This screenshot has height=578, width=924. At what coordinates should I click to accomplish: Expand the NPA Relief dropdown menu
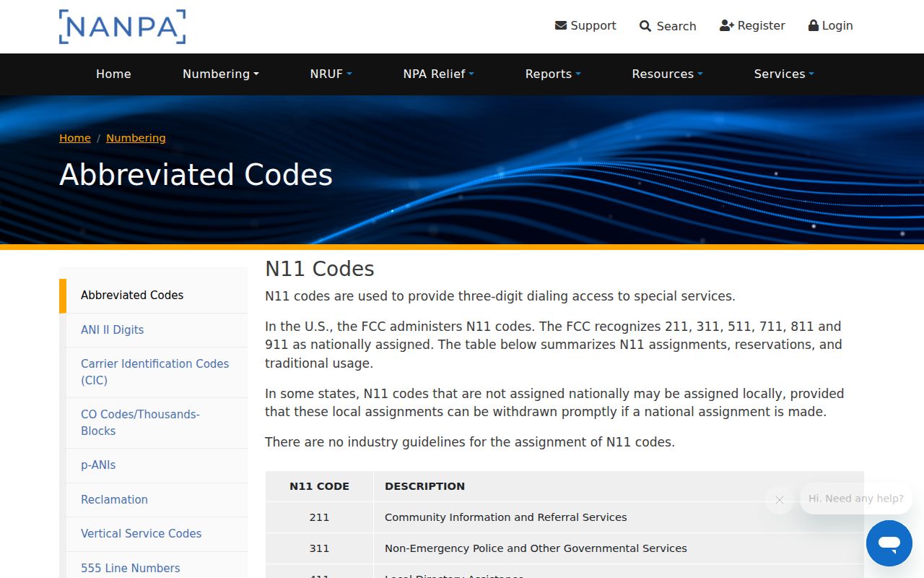coord(439,74)
